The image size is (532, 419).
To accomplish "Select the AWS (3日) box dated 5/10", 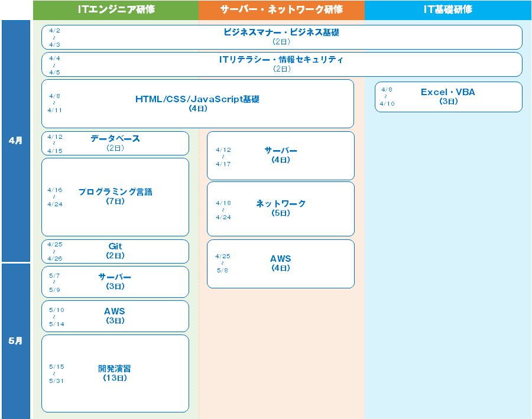I will click(x=115, y=316).
